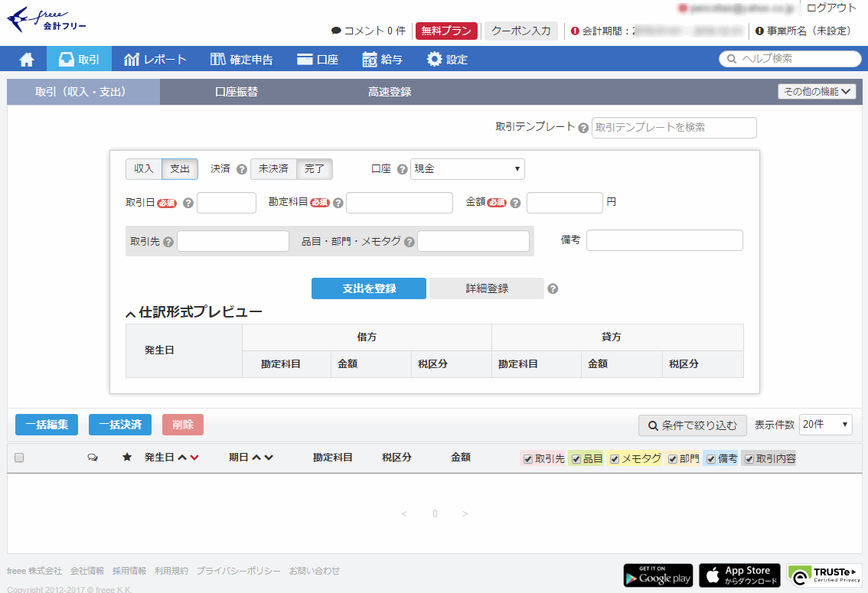Show the 取引先 help question mark
868x593 pixels.
[x=168, y=242]
